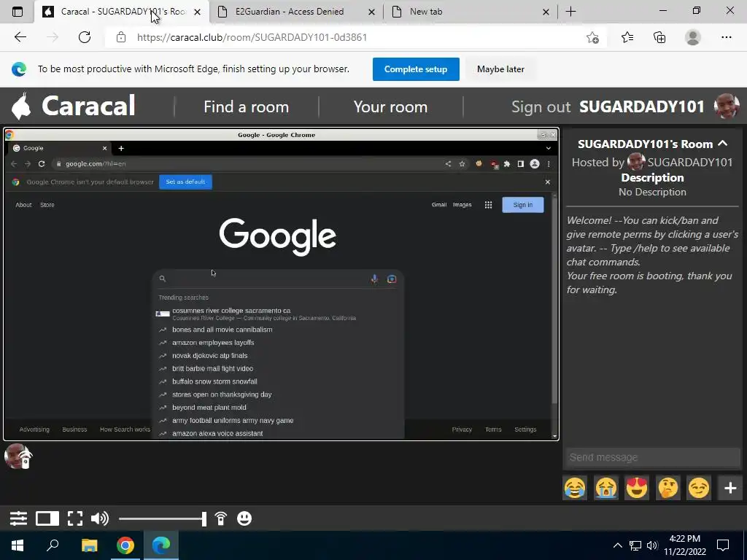Viewport: 747px width, 560px height.
Task: Open streamed Chrome three-dot menu
Action: click(549, 164)
